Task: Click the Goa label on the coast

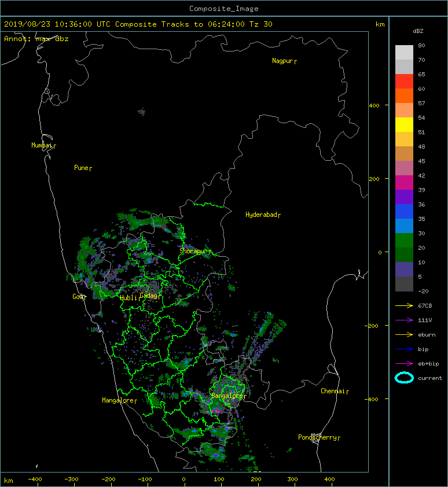Action: click(79, 297)
